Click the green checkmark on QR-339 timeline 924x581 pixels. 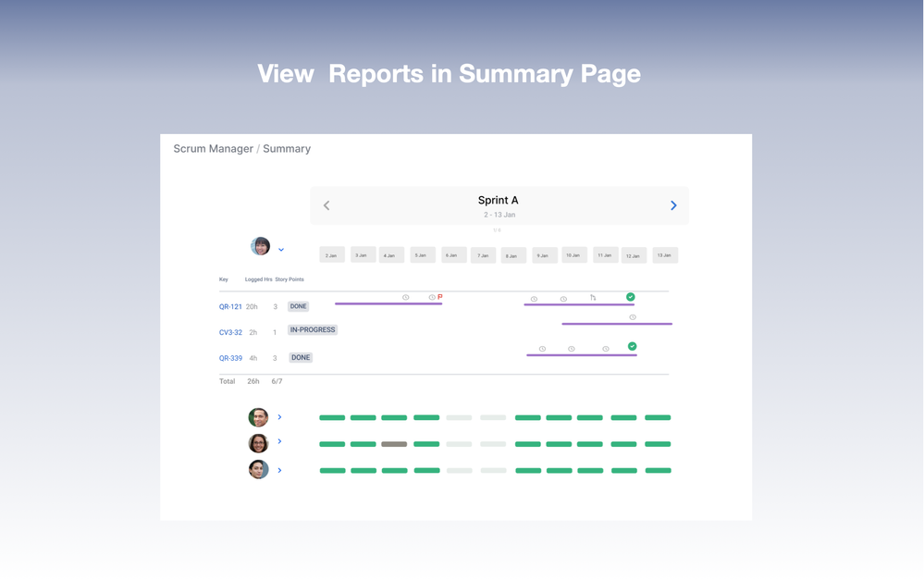coord(633,346)
